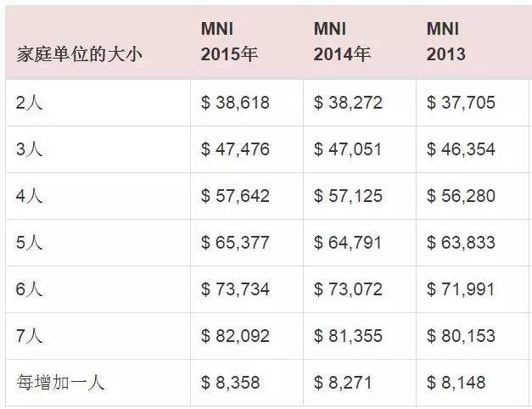The image size is (532, 409).
Task: Click the 家庭单位的大小 column header
Action: pyautogui.click(x=80, y=54)
